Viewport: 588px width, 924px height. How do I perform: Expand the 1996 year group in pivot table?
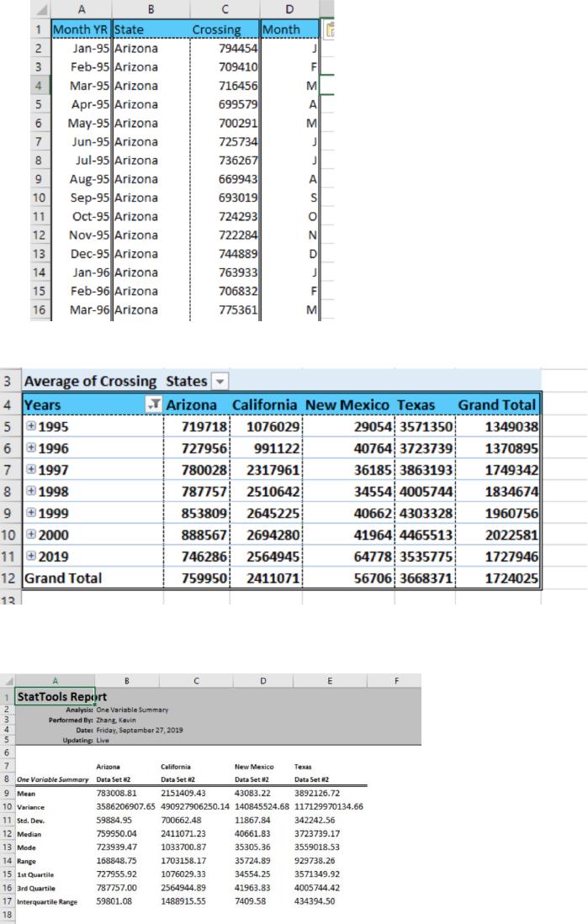click(x=30, y=448)
